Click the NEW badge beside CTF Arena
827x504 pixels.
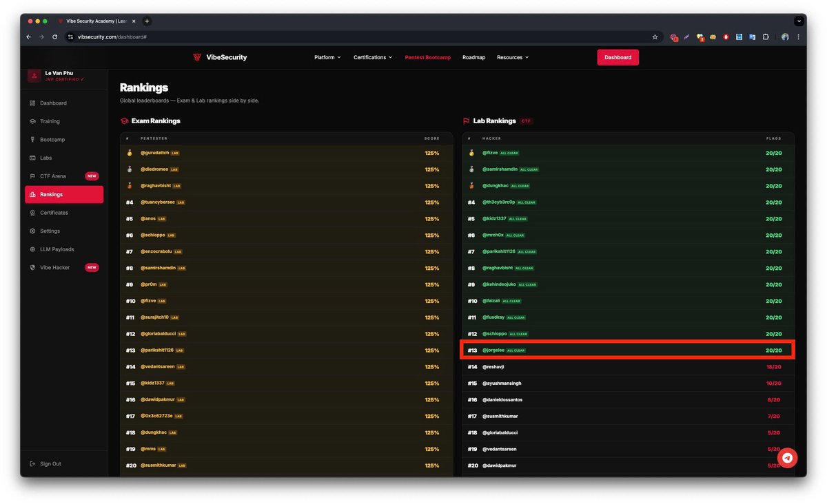click(x=92, y=176)
